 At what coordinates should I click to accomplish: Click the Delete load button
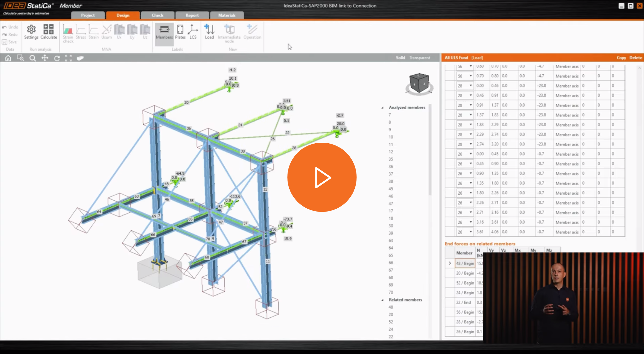point(635,58)
